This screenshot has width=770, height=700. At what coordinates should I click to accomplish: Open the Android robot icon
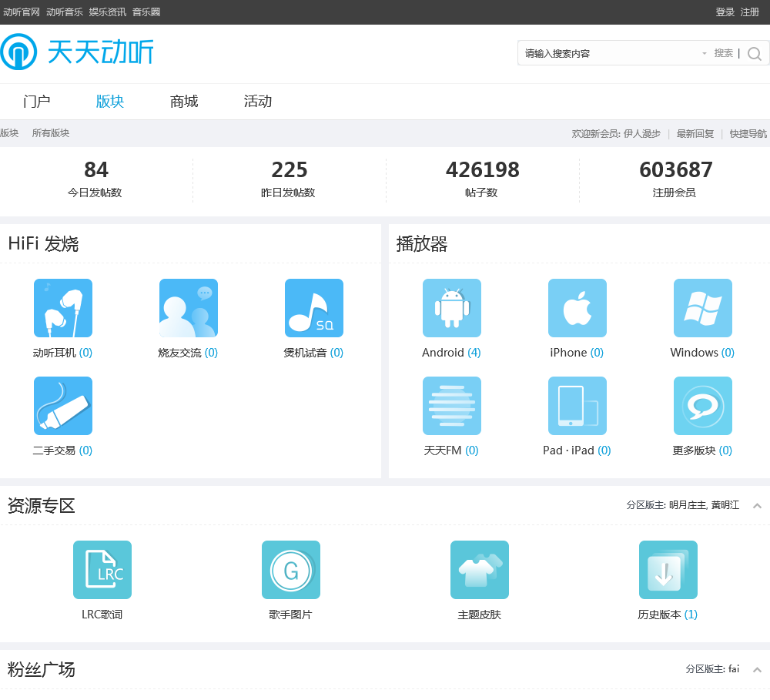tap(452, 308)
